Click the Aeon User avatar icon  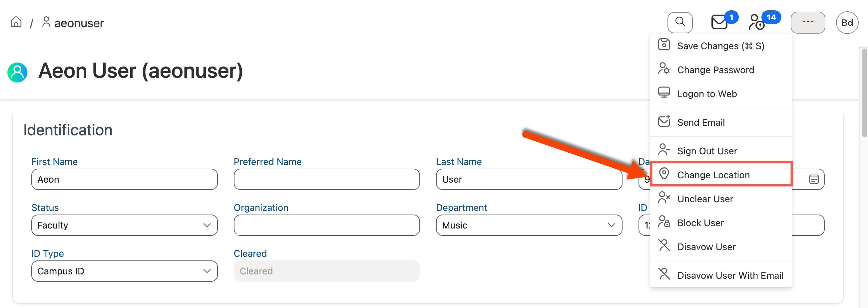click(17, 72)
